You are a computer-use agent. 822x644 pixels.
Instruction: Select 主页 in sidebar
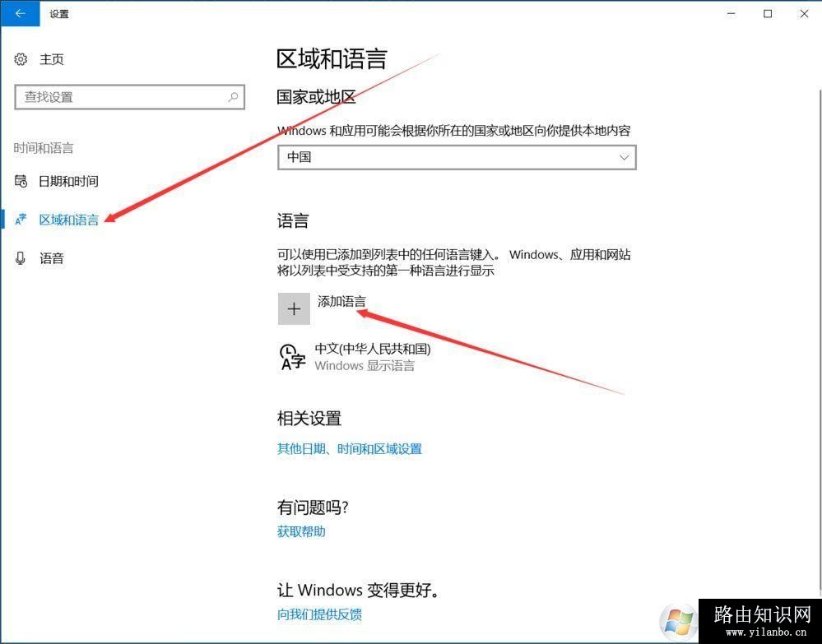tap(51, 59)
